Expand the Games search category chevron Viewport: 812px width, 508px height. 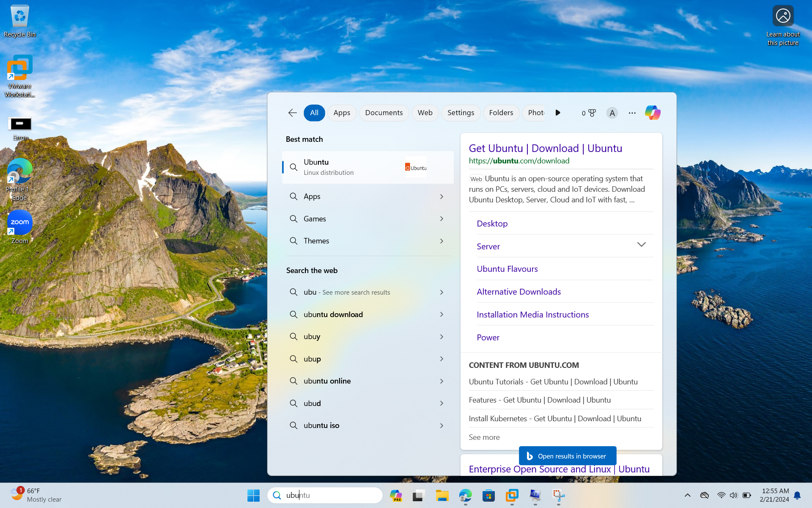[442, 219]
